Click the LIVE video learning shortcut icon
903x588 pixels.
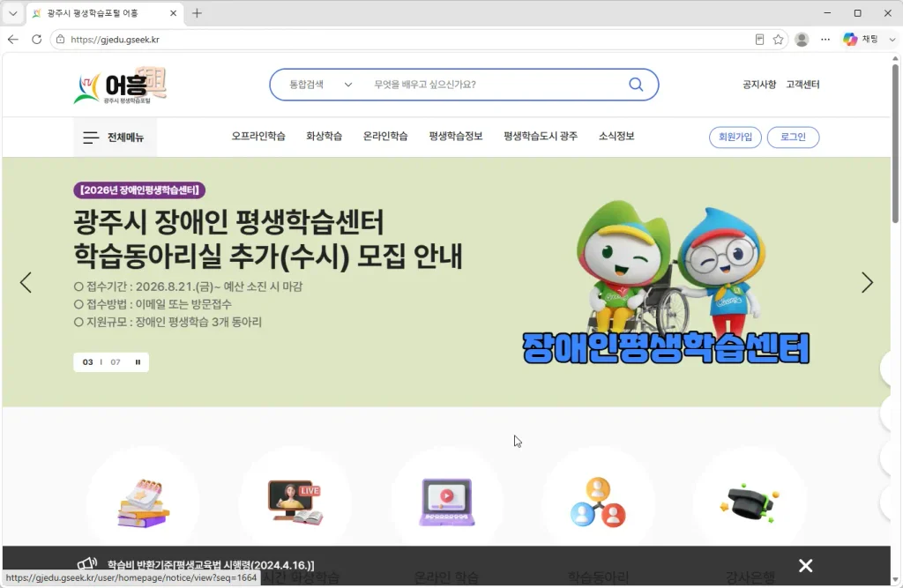pyautogui.click(x=295, y=502)
